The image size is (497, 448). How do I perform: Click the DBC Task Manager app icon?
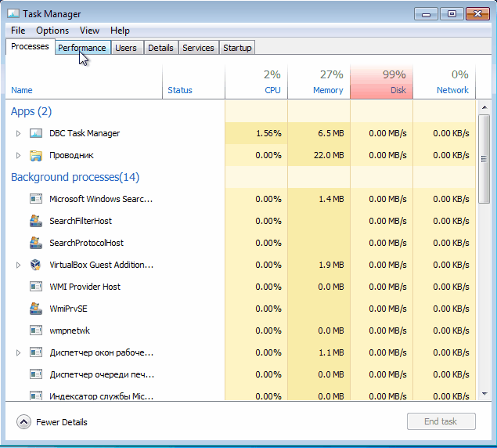click(36, 133)
